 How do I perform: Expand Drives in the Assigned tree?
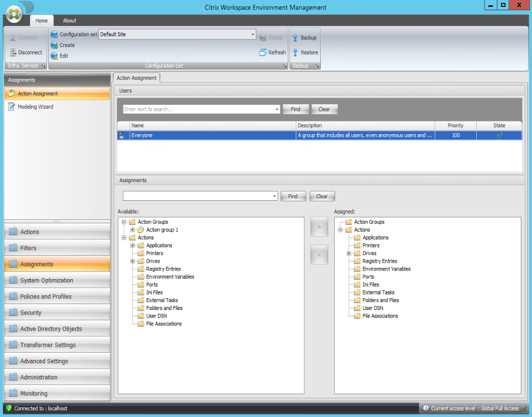point(349,254)
